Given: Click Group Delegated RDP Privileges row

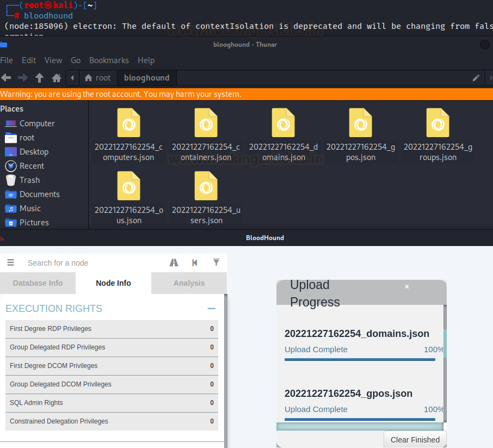Looking at the screenshot, I should (112, 347).
